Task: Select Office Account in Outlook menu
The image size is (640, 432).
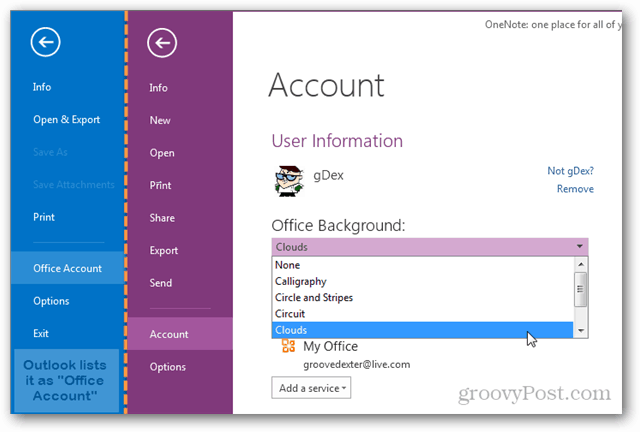Action: coord(68,268)
